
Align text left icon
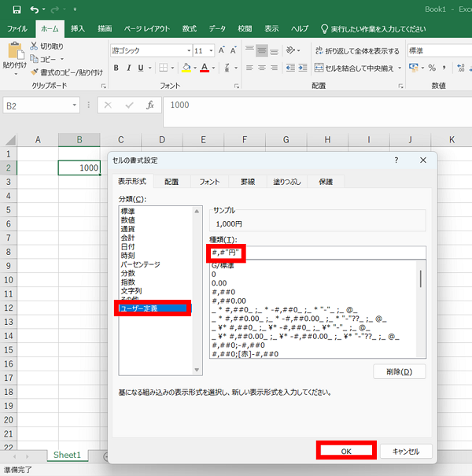pyautogui.click(x=249, y=68)
